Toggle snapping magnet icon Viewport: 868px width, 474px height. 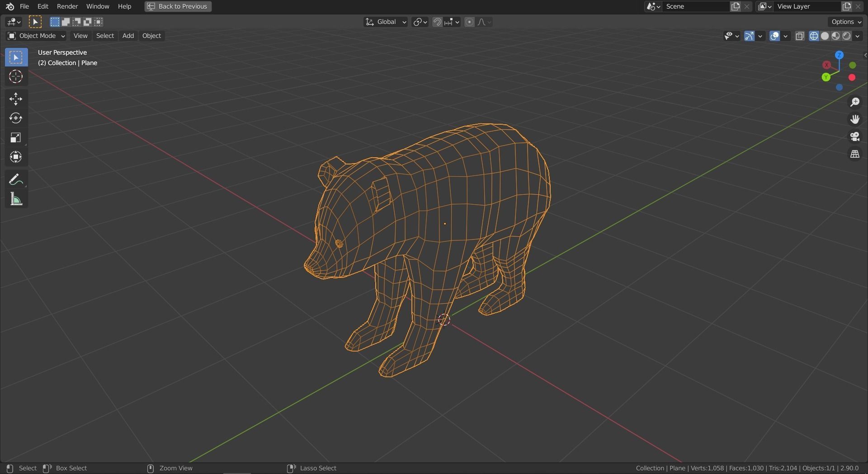coord(437,22)
